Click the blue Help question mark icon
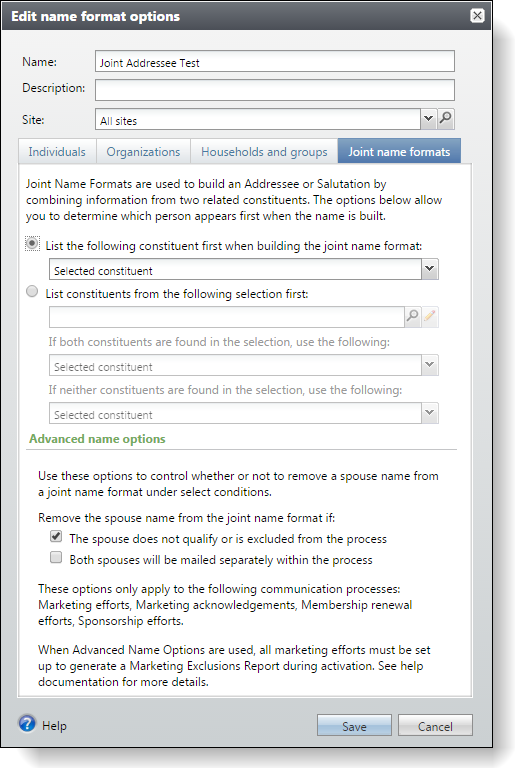Viewport: 515px width, 768px height. tap(27, 723)
